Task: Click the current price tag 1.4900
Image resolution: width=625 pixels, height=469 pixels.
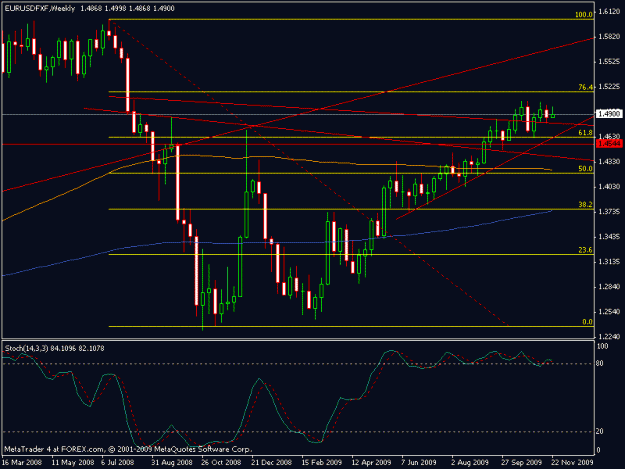Action: tap(609, 114)
